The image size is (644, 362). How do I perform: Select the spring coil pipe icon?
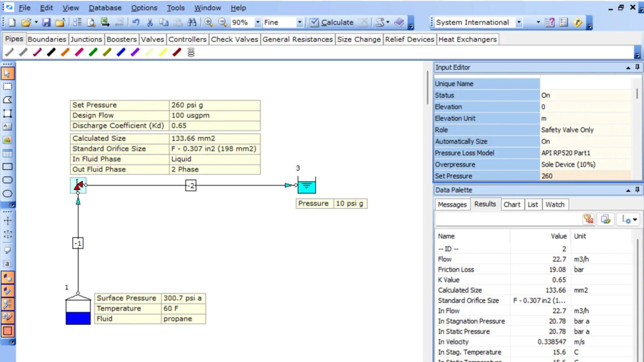(x=191, y=52)
